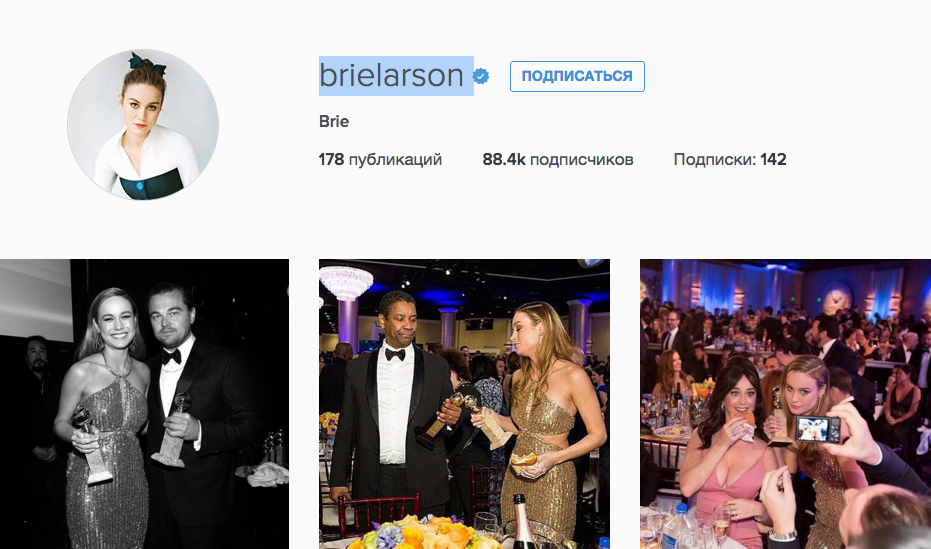Screen dimensions: 931x549
Task: Click the blue verified badge beside brielarson
Action: pos(481,77)
